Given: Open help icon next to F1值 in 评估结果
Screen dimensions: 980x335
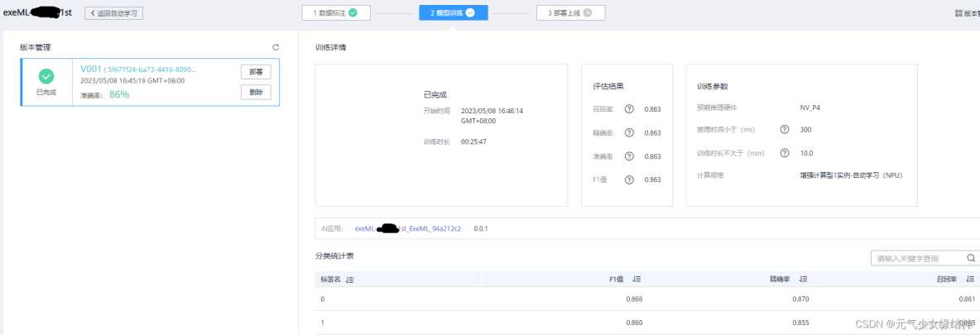Looking at the screenshot, I should (x=629, y=179).
